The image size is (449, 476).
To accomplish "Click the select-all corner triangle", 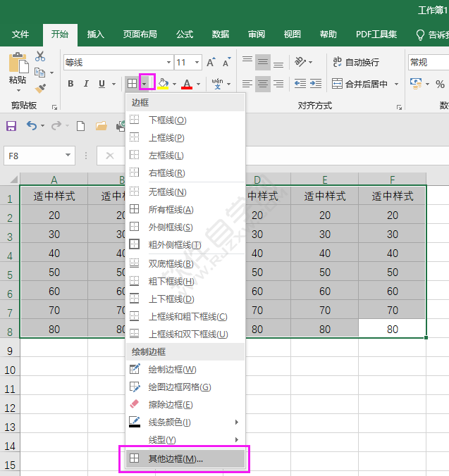I will point(13,180).
